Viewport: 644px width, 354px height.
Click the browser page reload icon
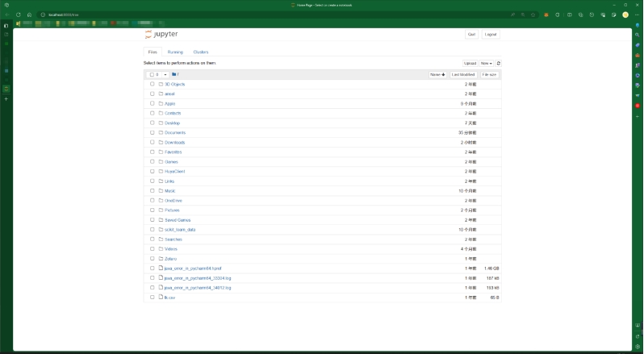[x=18, y=15]
